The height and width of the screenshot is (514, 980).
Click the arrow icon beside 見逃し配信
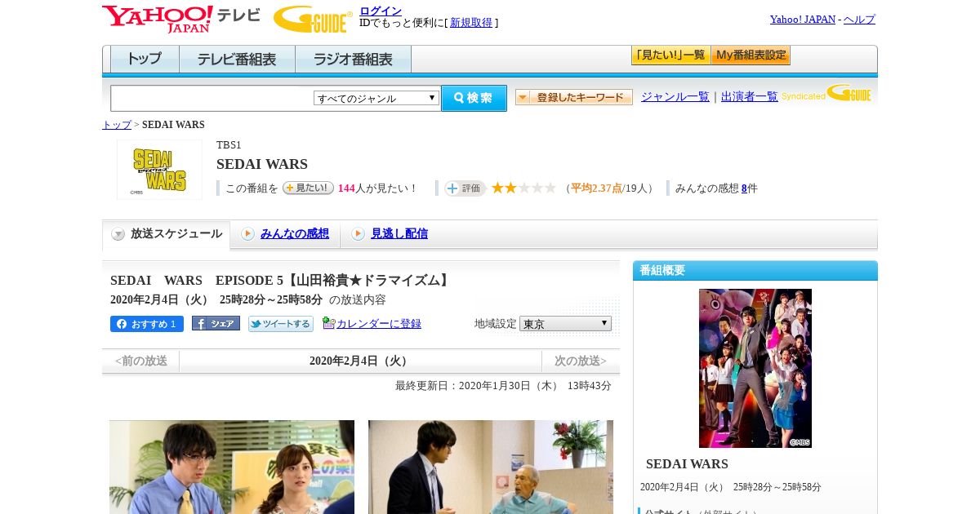[x=358, y=234]
